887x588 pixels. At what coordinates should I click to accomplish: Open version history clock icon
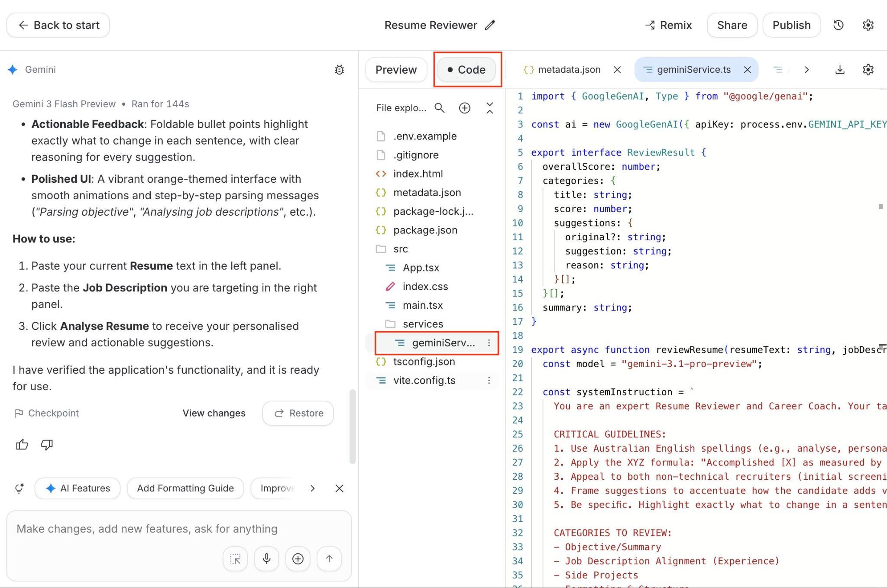pos(838,25)
